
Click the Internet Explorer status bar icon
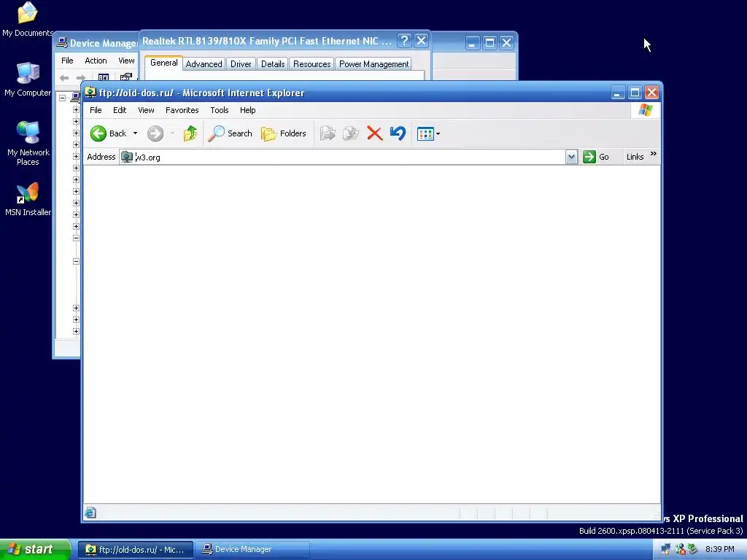tap(90, 513)
